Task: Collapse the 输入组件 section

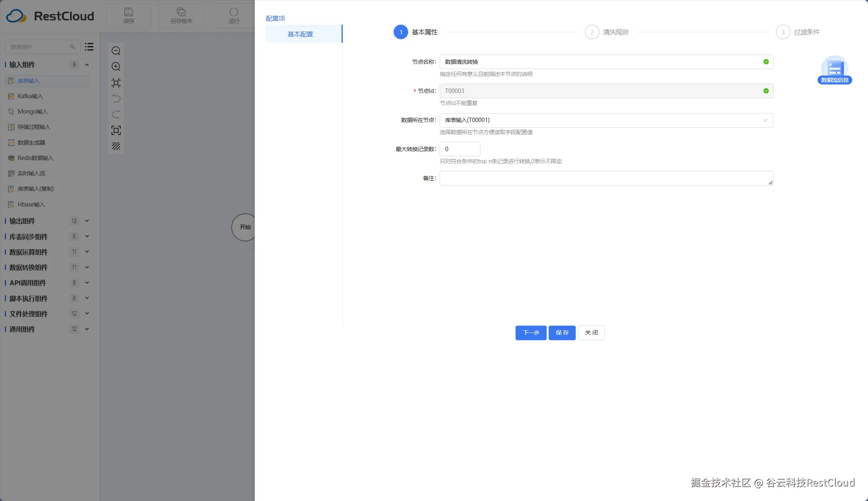Action: coord(87,65)
